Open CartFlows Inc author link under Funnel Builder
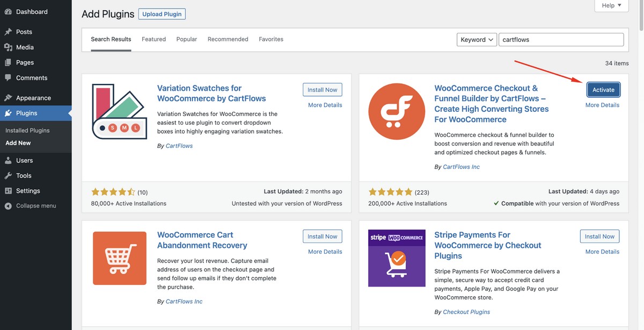Viewport: 644px width, 330px height. [x=462, y=167]
